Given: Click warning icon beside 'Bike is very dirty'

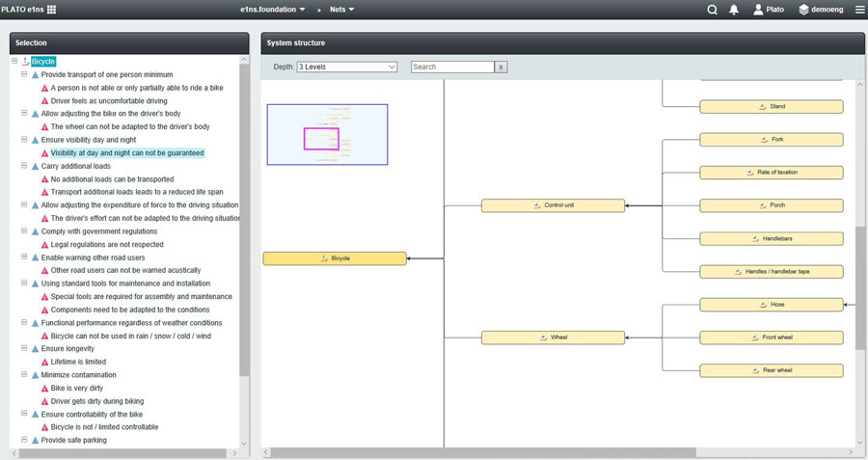Looking at the screenshot, I should click(44, 389).
